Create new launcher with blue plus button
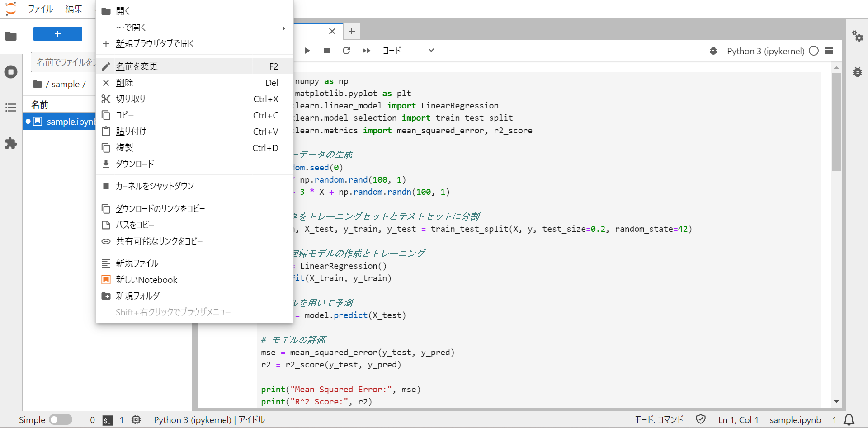This screenshot has height=428, width=868. coord(57,34)
